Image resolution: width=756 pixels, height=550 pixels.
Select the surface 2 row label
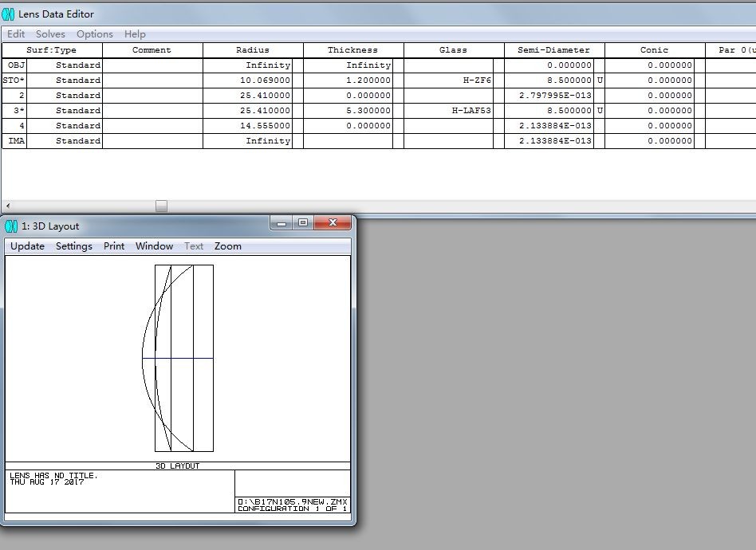pos(14,96)
